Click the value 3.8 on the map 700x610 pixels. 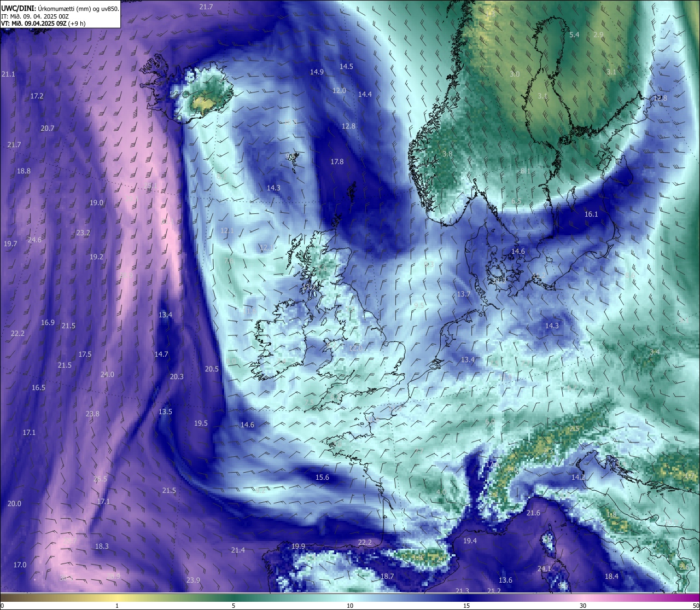447,154
